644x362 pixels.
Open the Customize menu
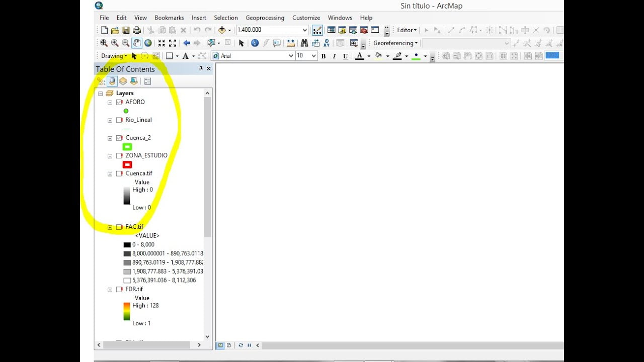pyautogui.click(x=306, y=18)
